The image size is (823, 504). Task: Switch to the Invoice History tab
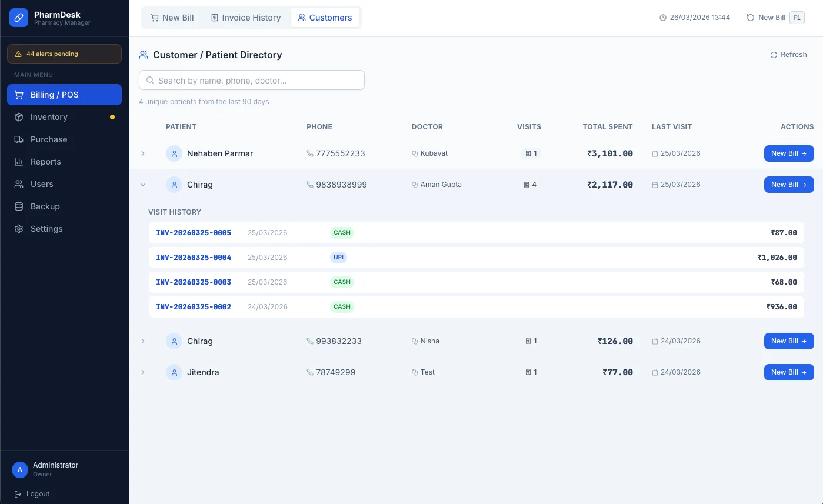pyautogui.click(x=246, y=18)
